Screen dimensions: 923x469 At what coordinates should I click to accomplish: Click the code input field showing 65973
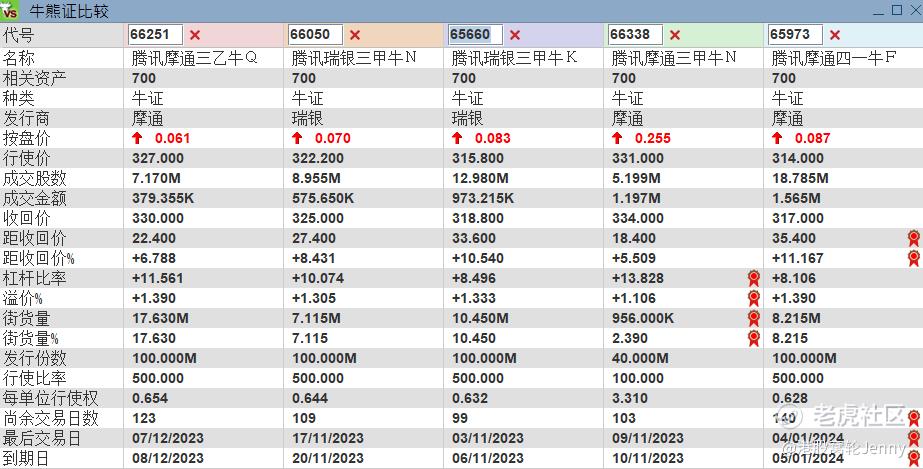coord(796,35)
